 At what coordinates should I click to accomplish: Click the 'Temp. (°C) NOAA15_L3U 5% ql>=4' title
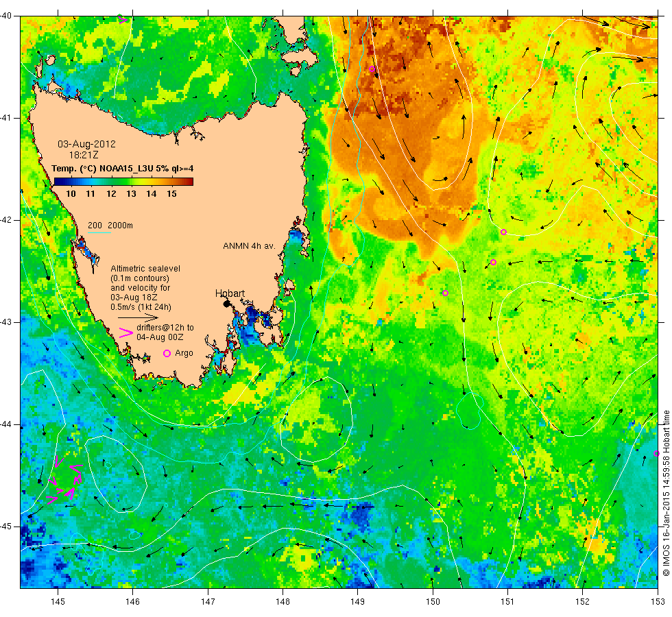tap(122, 169)
